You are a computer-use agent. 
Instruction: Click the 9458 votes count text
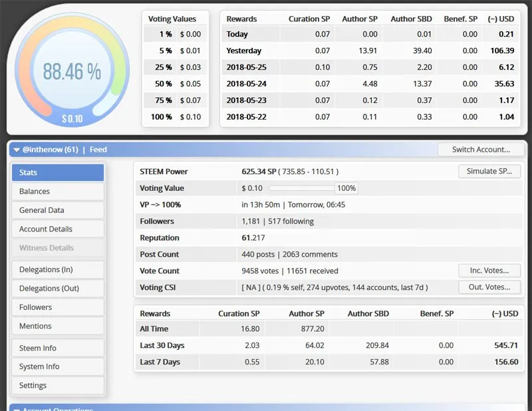(260, 271)
